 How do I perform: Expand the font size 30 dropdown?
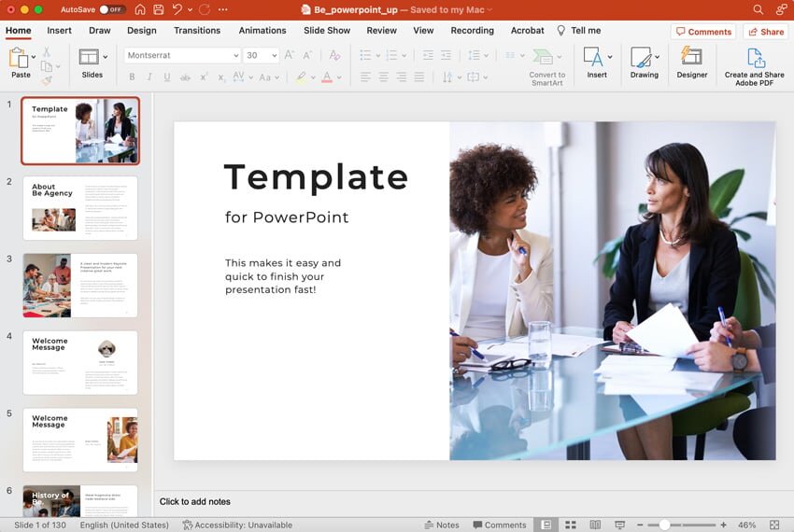click(x=273, y=56)
